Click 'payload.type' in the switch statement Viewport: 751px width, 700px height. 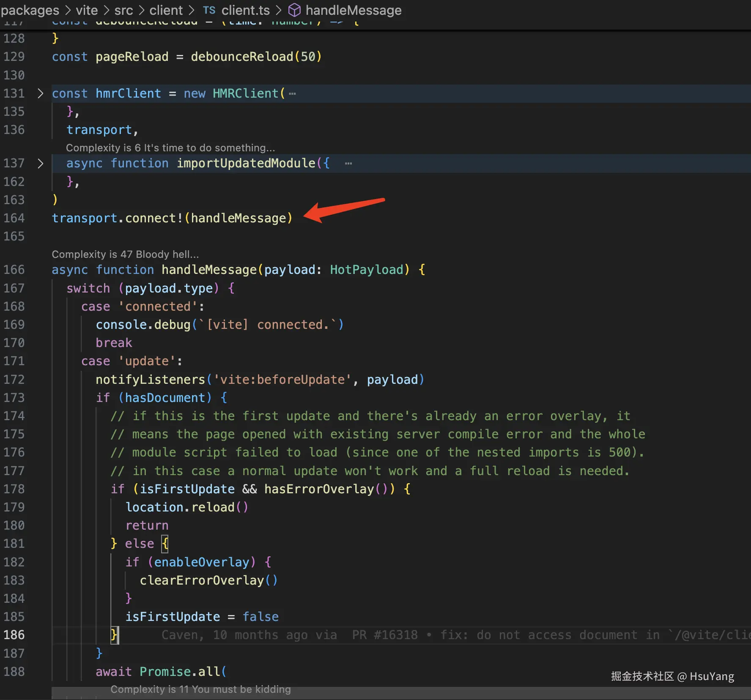(169, 288)
